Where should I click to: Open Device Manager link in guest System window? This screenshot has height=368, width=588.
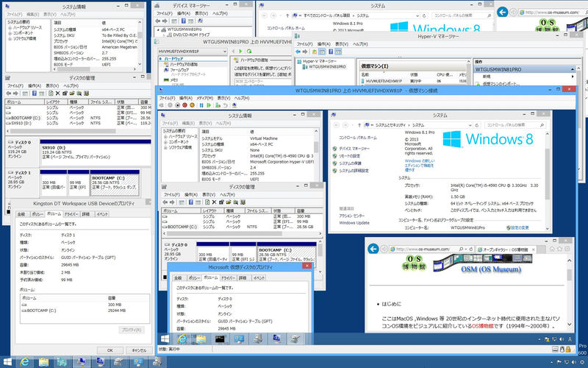click(x=354, y=149)
